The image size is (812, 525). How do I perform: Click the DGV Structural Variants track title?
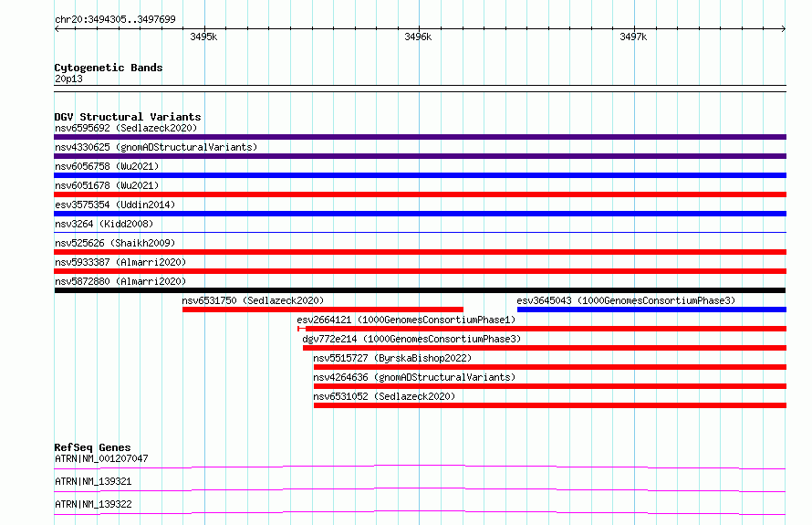[128, 117]
